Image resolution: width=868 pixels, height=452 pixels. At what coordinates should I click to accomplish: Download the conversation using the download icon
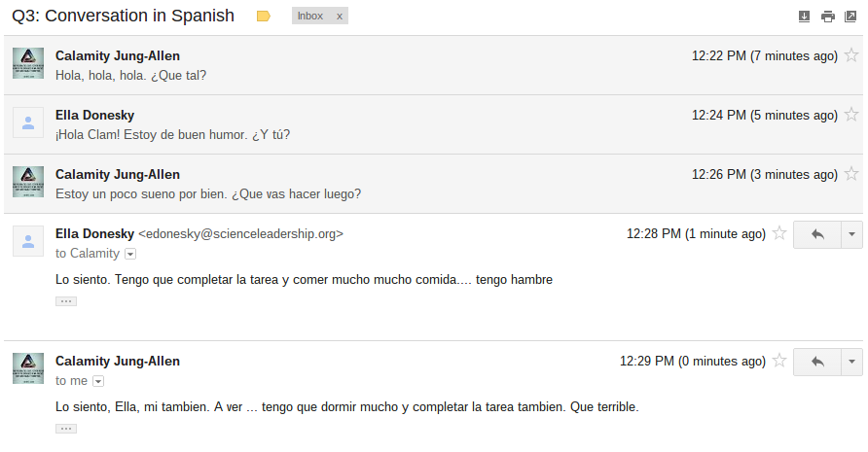coord(805,17)
